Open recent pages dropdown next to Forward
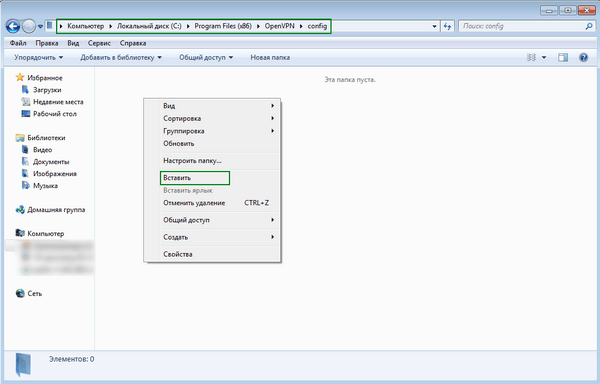 point(40,26)
